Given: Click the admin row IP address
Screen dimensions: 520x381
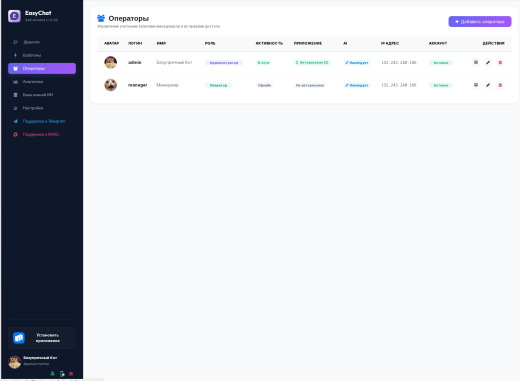Looking at the screenshot, I should click(x=399, y=62).
